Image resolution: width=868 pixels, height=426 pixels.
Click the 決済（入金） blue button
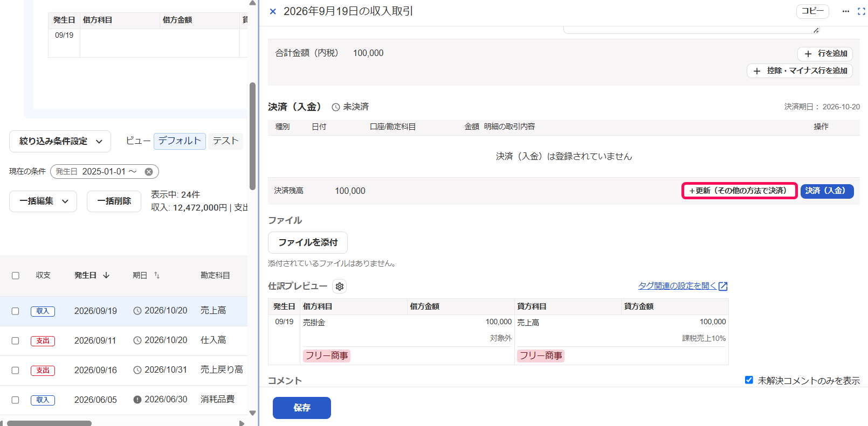click(827, 191)
